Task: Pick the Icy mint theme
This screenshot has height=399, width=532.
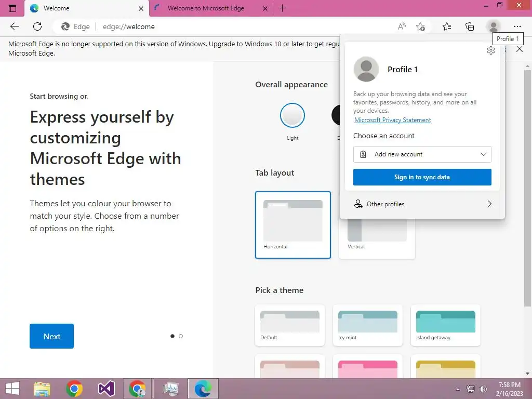Action: coord(368,325)
